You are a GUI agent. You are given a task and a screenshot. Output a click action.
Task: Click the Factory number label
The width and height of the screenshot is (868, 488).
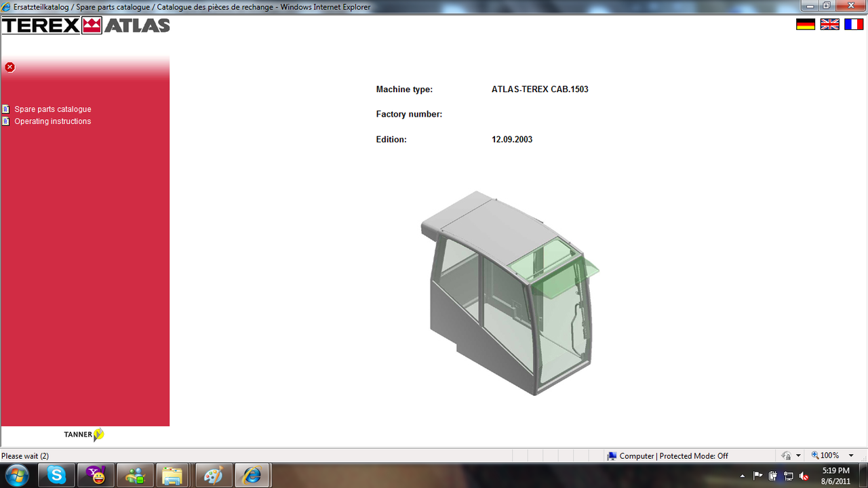tap(409, 115)
